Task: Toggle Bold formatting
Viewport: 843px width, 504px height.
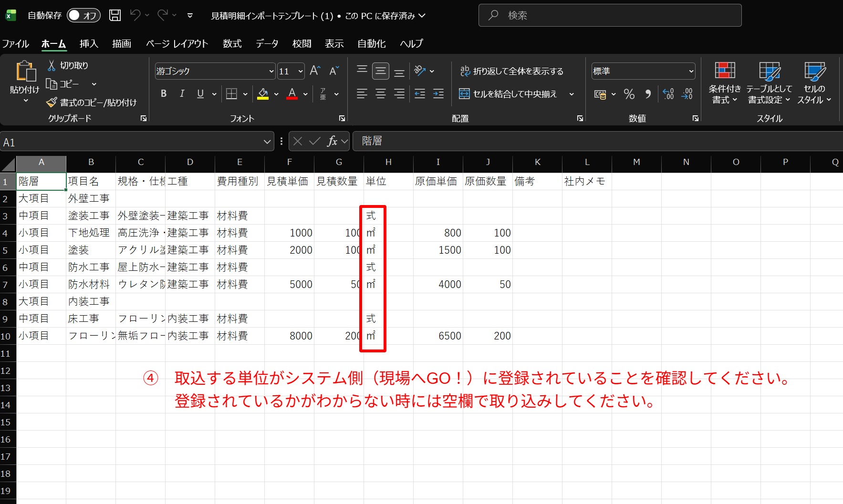Action: click(164, 94)
